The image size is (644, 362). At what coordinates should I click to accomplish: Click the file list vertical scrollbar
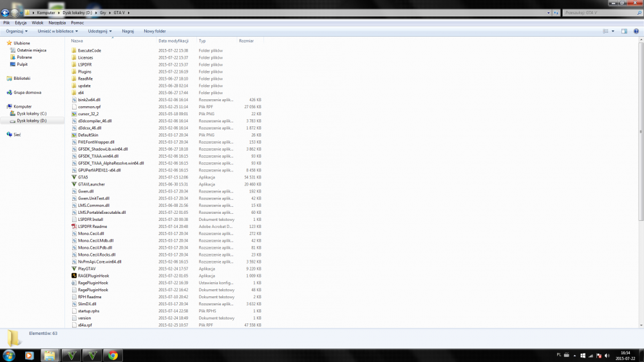click(x=641, y=131)
